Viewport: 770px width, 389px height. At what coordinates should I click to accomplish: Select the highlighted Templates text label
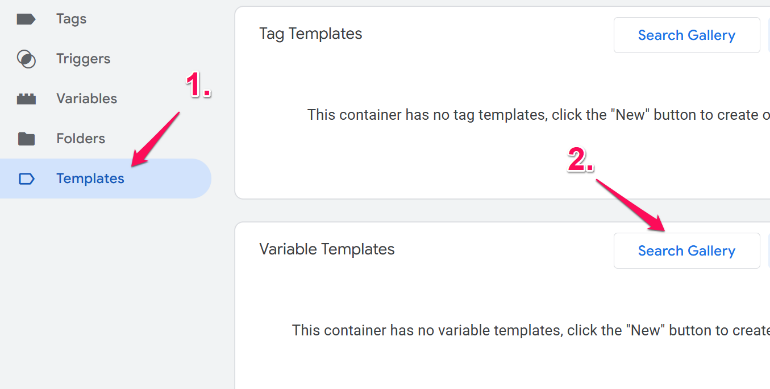90,178
